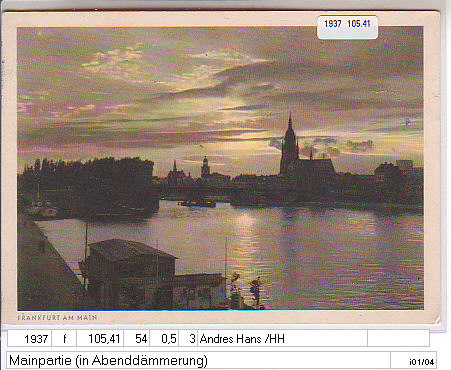Screen dimensions: 451x370
Task: Select the empty cell after Andres Hans
Action: coord(398,339)
